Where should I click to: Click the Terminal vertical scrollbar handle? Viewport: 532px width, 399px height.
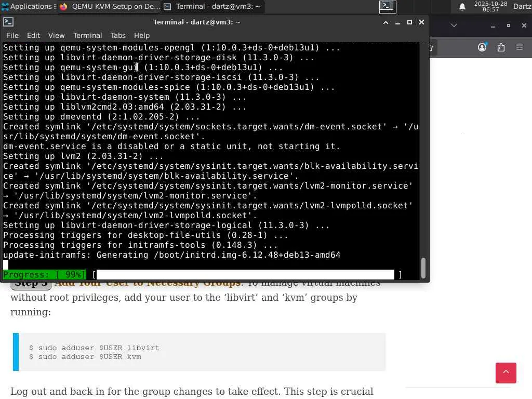click(423, 268)
